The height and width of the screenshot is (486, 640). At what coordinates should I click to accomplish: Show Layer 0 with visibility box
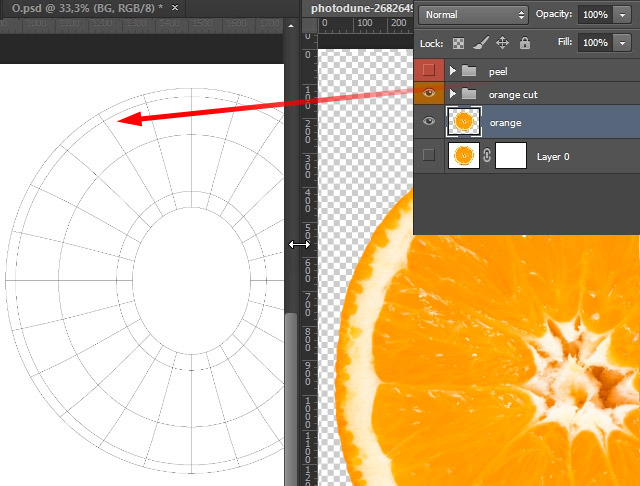(429, 155)
